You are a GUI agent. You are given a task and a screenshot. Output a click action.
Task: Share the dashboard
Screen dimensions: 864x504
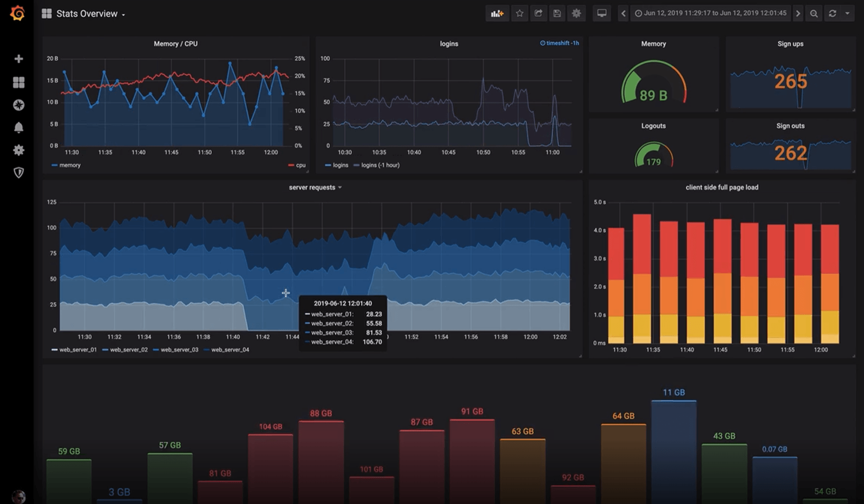[x=538, y=13]
